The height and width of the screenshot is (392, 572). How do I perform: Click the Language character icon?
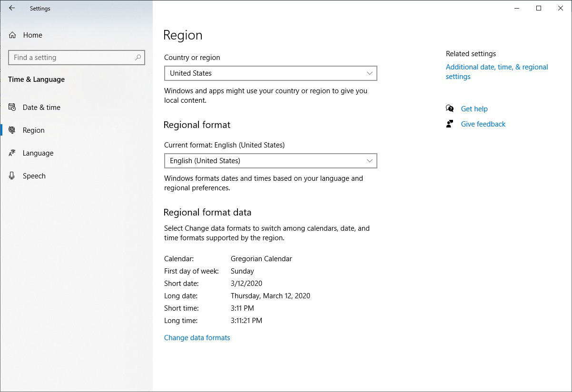click(12, 153)
